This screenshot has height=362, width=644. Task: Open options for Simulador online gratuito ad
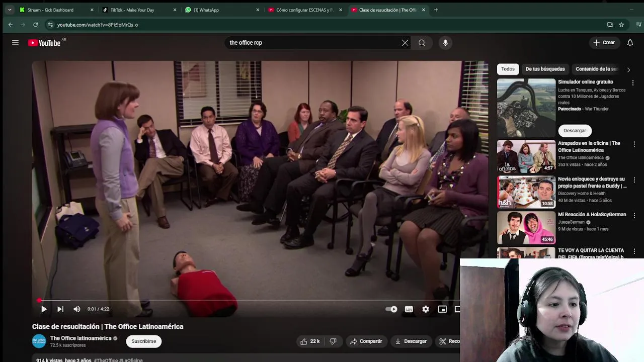(x=633, y=83)
